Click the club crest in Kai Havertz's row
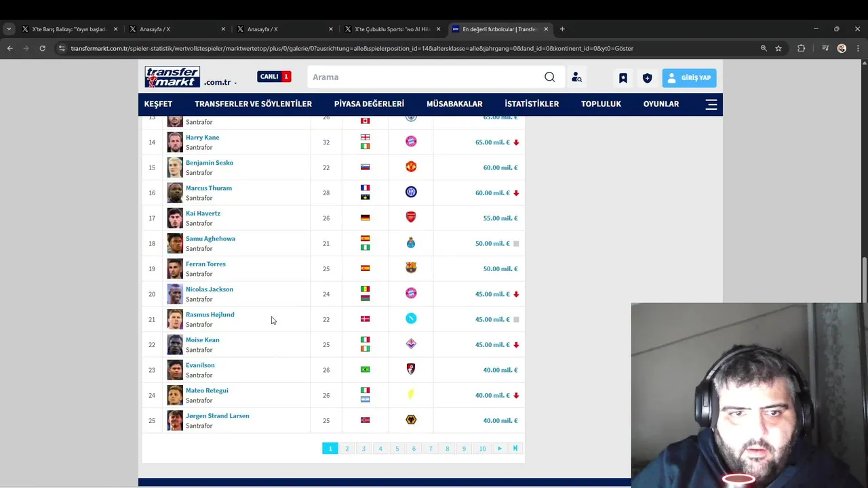Screen dimensions: 868x488 tap(411, 218)
